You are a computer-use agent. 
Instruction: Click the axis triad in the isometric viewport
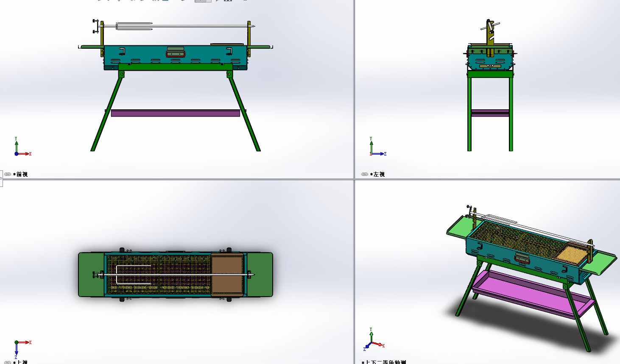coord(374,339)
